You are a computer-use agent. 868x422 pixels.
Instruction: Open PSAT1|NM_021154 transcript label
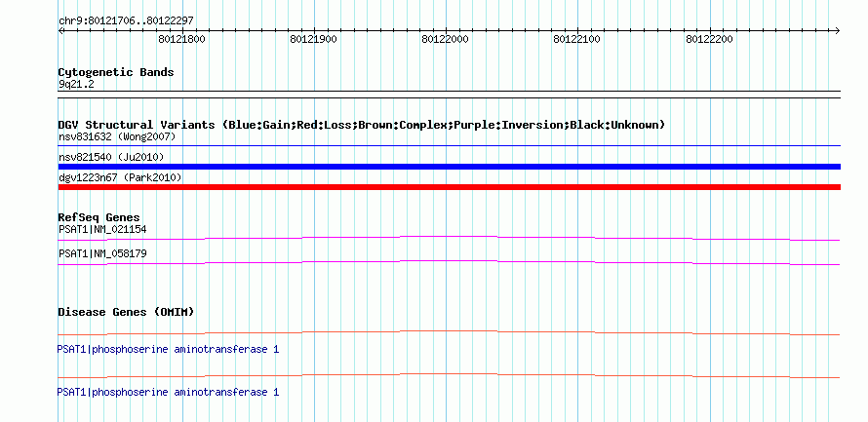tap(102, 229)
